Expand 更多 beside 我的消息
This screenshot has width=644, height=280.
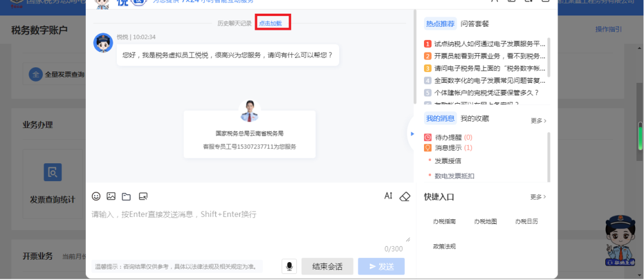(x=538, y=120)
